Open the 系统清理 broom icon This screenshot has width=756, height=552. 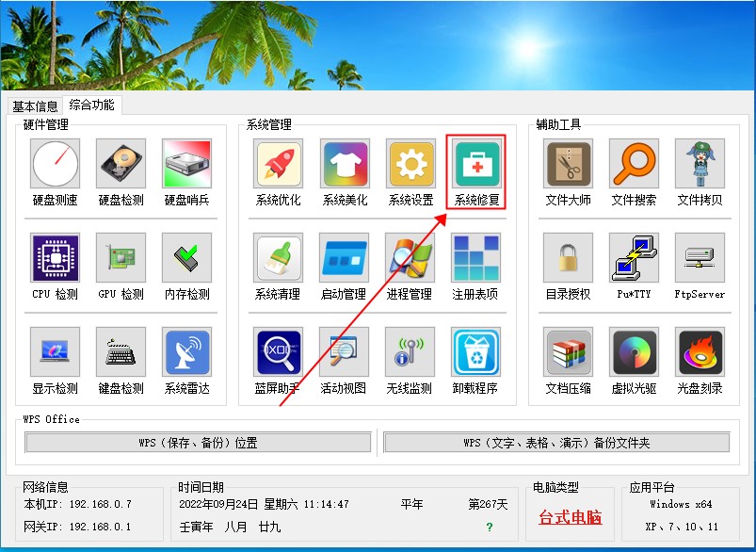(279, 258)
